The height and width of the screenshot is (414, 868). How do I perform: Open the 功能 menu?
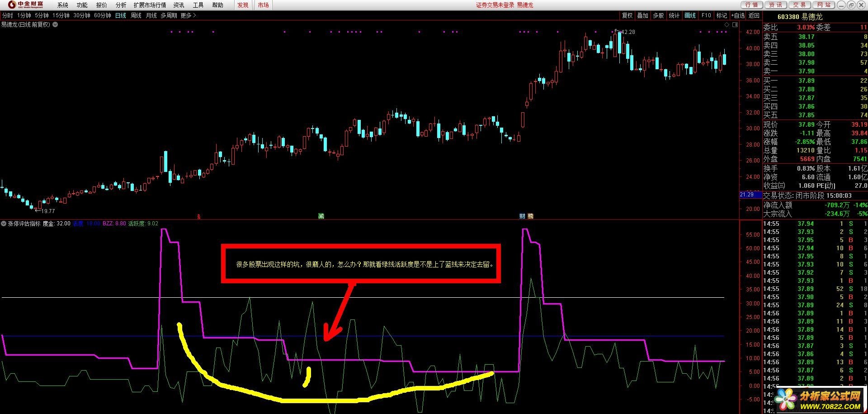point(82,5)
